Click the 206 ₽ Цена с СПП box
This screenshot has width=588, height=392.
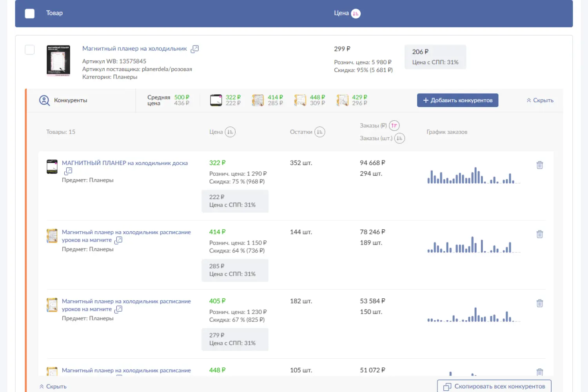point(435,57)
